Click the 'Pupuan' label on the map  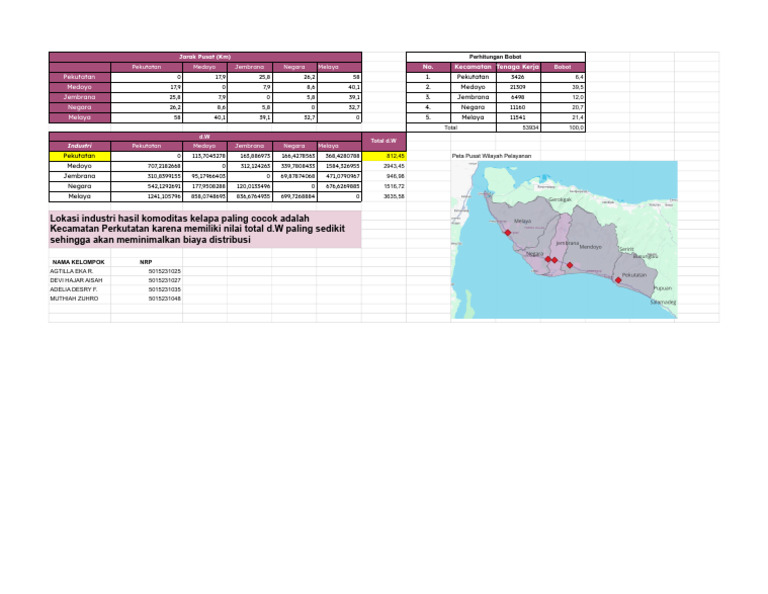tap(663, 288)
